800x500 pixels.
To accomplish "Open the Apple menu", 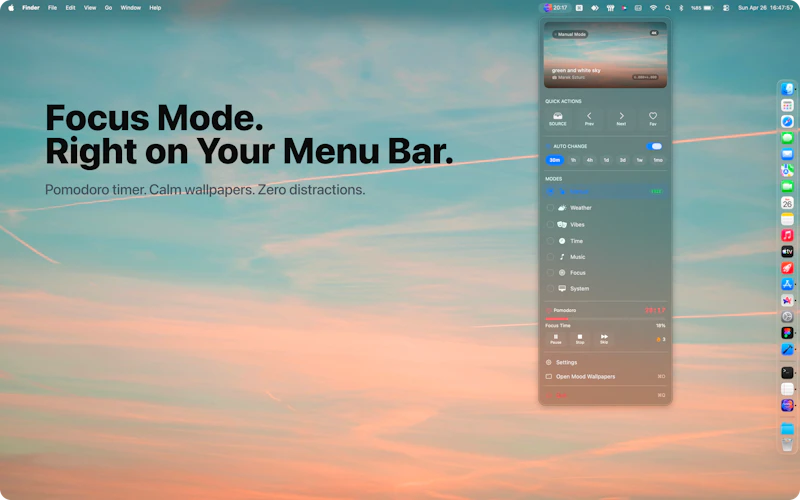I will [11, 8].
